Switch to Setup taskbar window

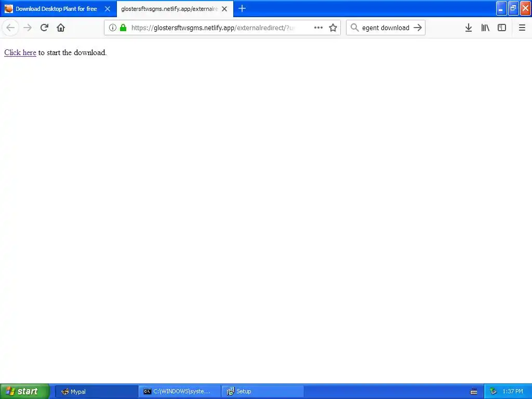coord(262,392)
